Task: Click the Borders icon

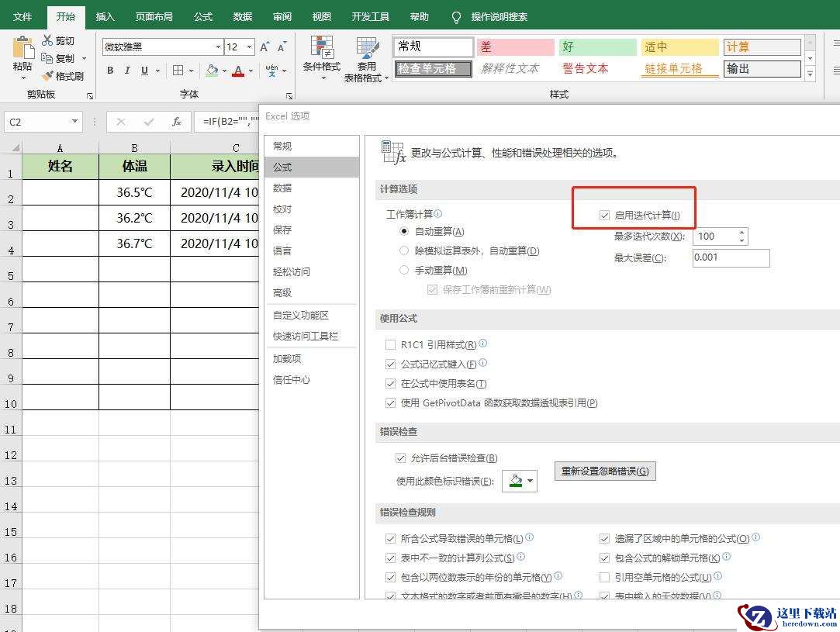Action: coord(178,70)
